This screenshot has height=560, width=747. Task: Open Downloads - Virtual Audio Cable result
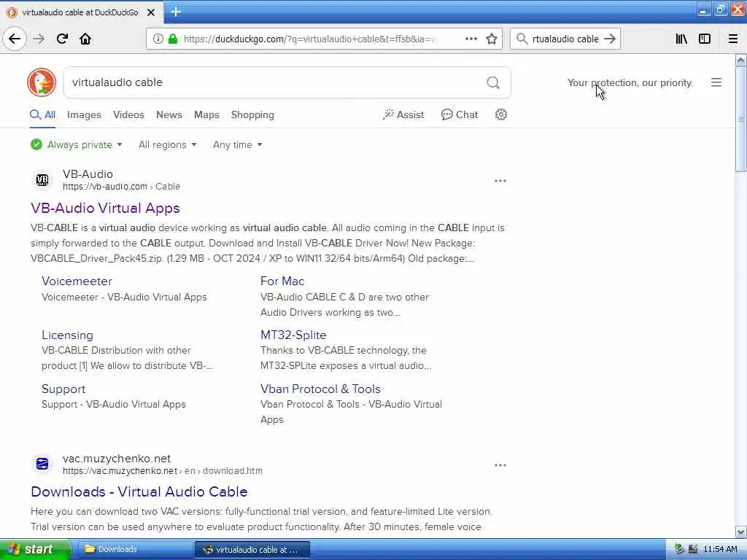[x=139, y=491]
